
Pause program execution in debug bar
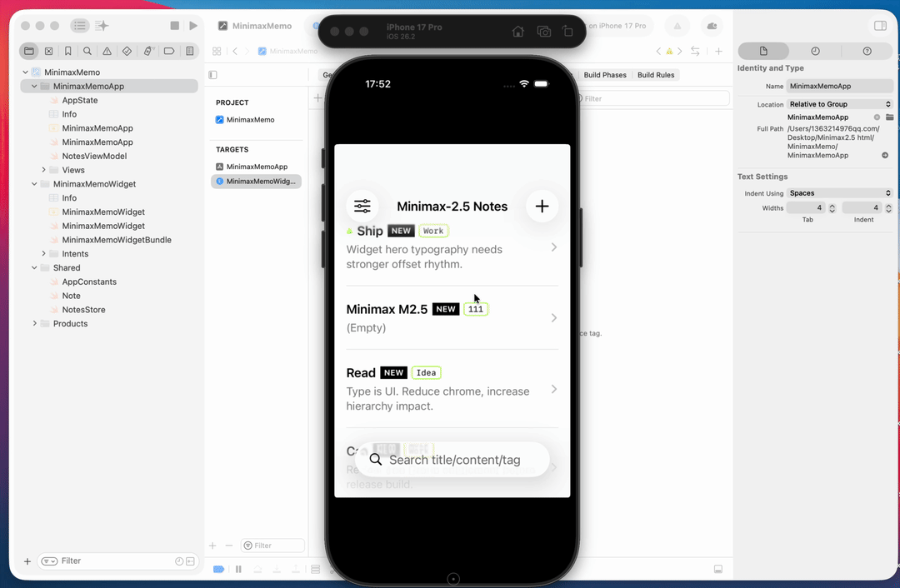(x=238, y=569)
